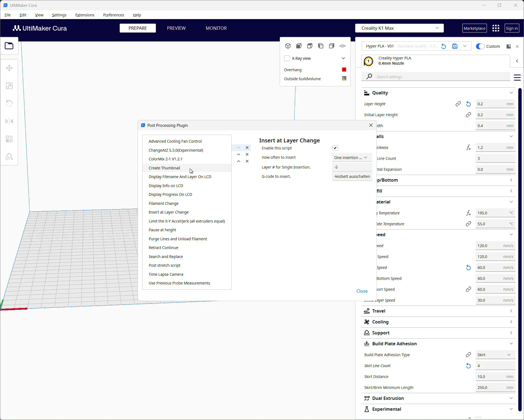Screen dimensions: 524x420
Task: Open the settings visibility hamburger menu
Action: click(x=517, y=77)
